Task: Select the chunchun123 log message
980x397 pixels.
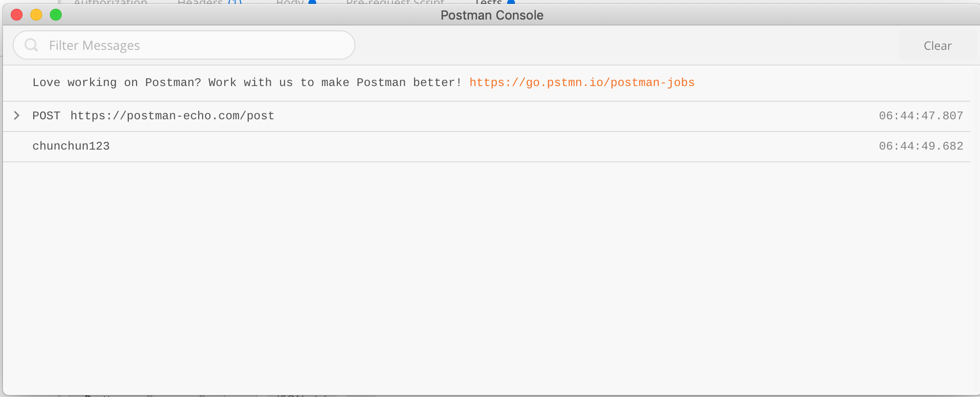Action: point(71,146)
